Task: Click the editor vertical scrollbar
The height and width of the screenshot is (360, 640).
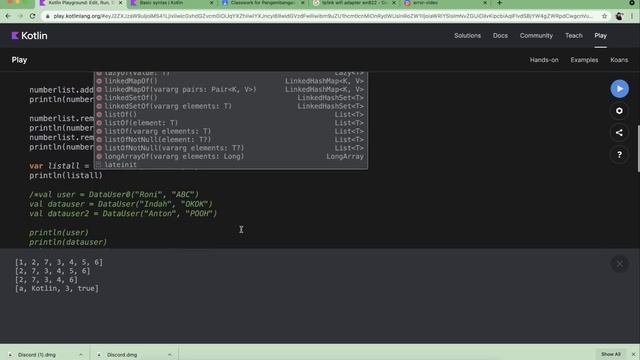Action: pos(638,149)
